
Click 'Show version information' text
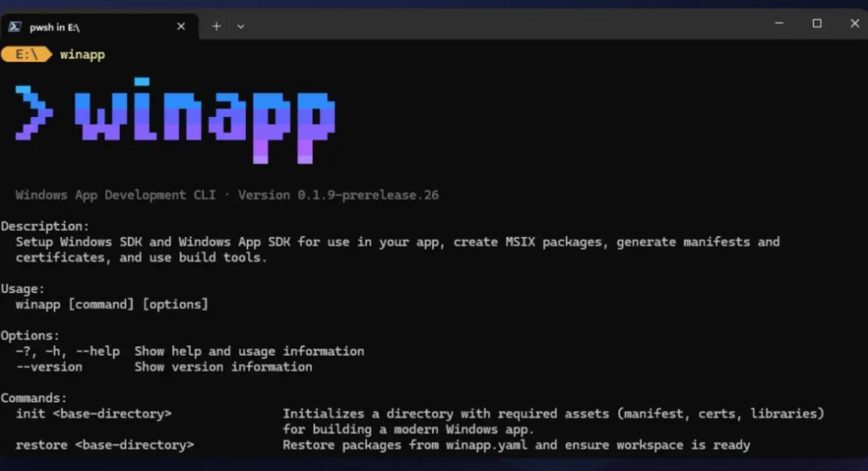click(x=223, y=367)
